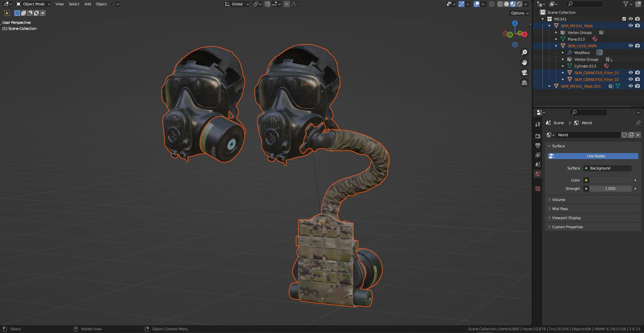Image resolution: width=644 pixels, height=333 pixels.
Task: Select wireframe viewport shading mode
Action: click(x=500, y=4)
